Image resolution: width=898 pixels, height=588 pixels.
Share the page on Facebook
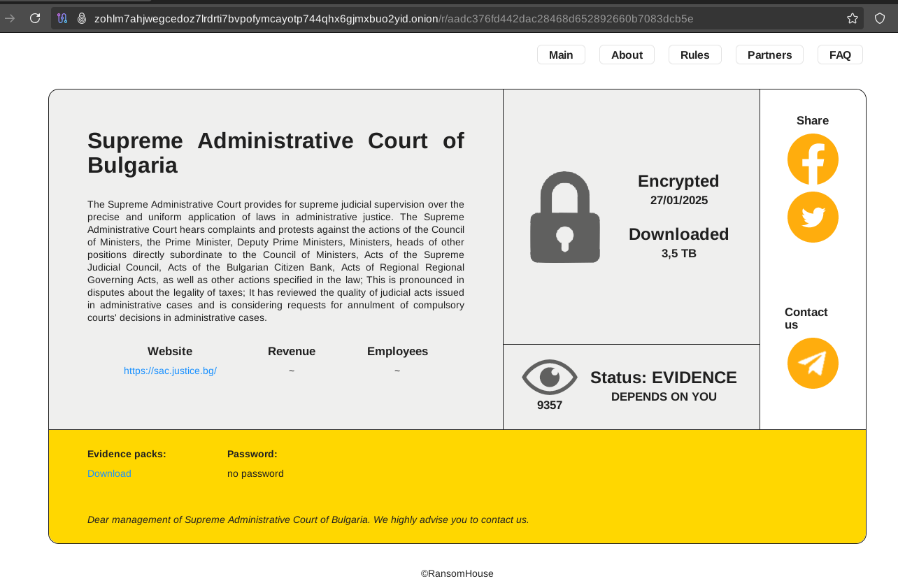pos(813,159)
